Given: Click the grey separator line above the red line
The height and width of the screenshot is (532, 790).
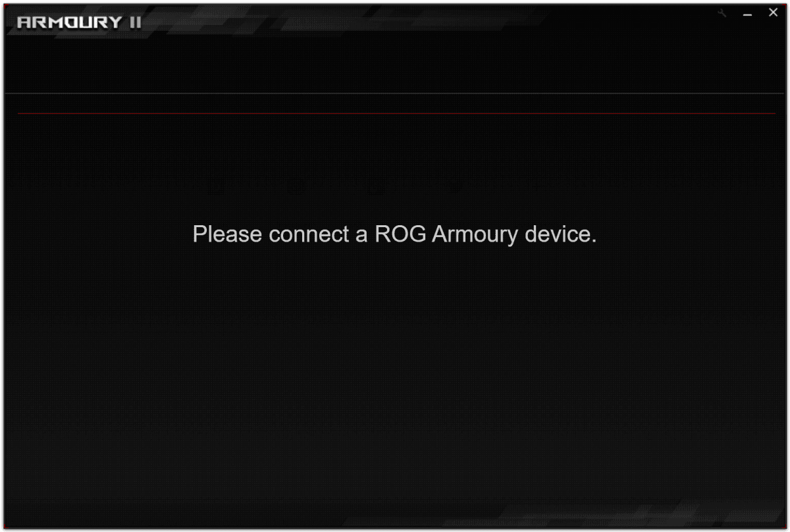Looking at the screenshot, I should [x=395, y=93].
